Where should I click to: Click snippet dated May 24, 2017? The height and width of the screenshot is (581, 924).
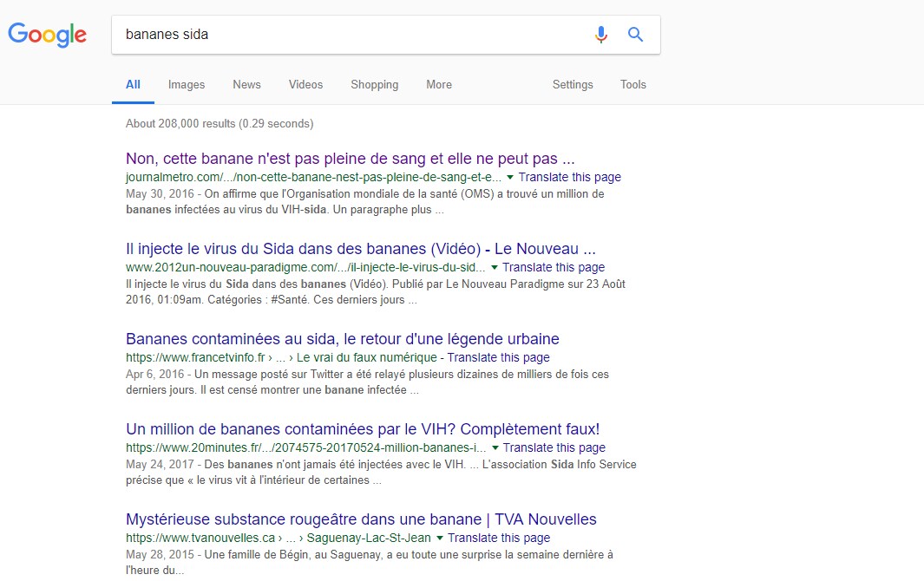381,473
